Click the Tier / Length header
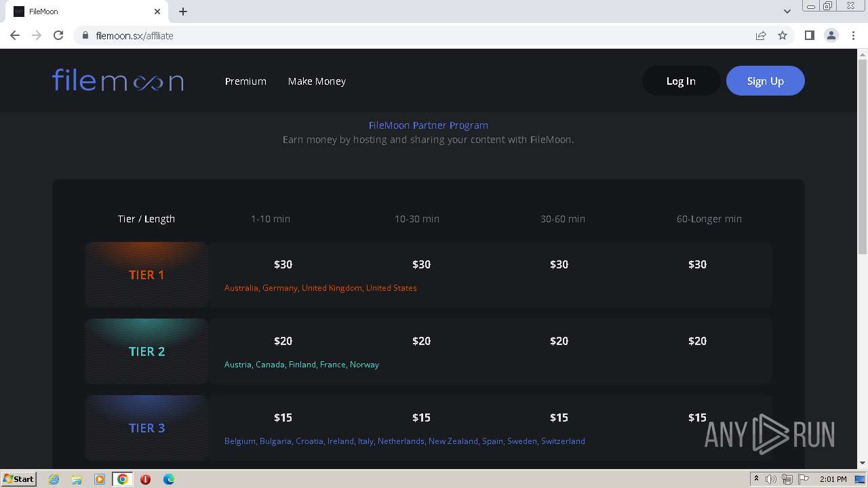Viewport: 868px width, 488px height. click(x=146, y=218)
